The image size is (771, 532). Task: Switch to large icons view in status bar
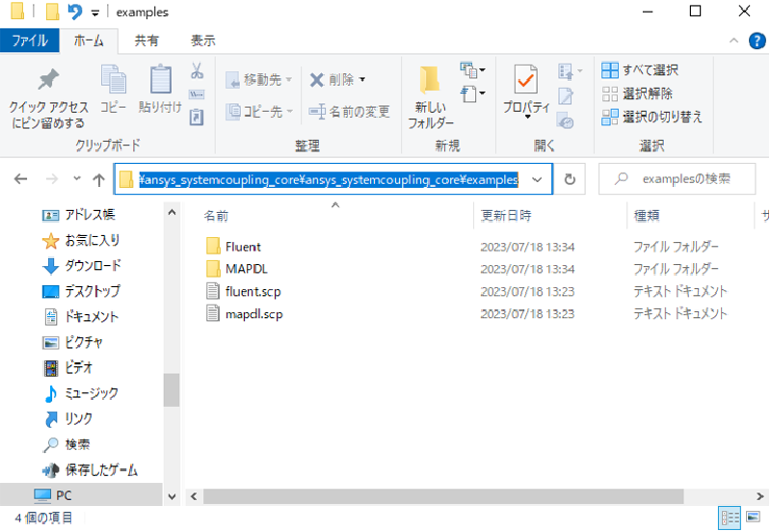[x=756, y=518]
